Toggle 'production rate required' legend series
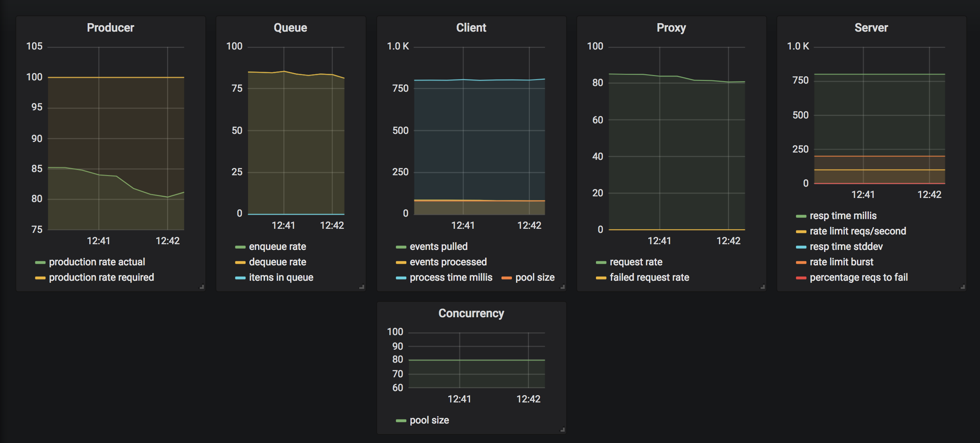Image resolution: width=980 pixels, height=443 pixels. [x=101, y=277]
